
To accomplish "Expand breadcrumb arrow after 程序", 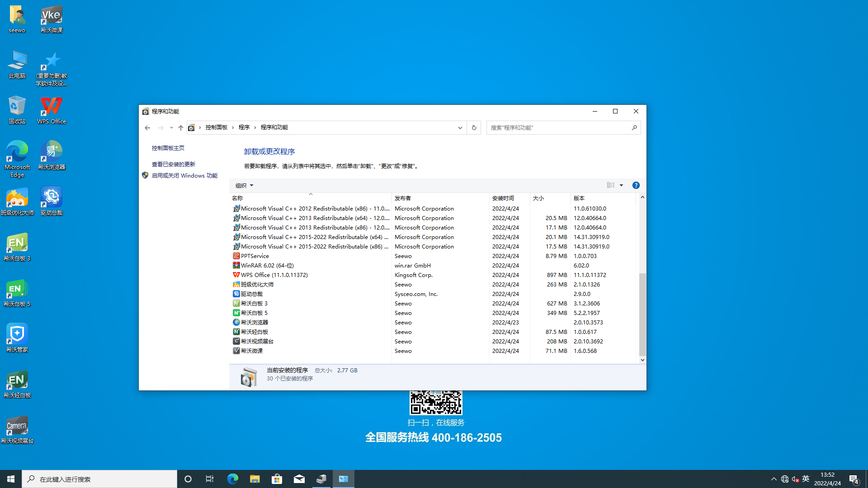I will click(x=255, y=128).
